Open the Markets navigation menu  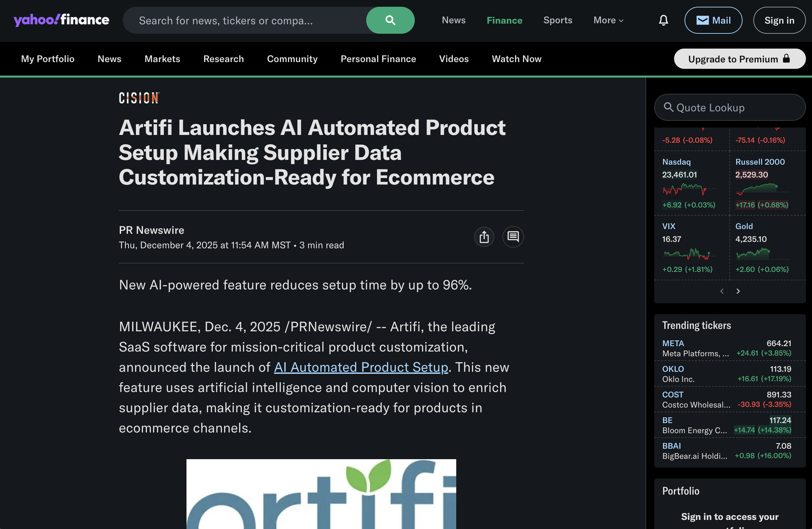click(162, 59)
